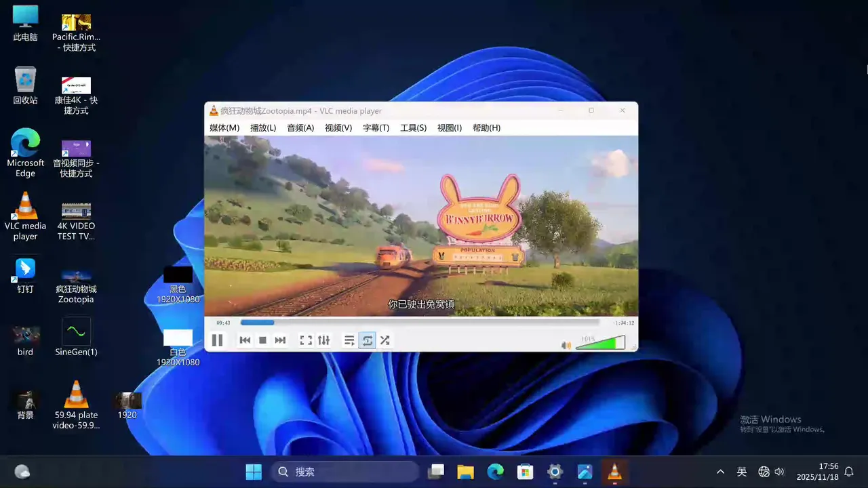This screenshot has height=488, width=868.
Task: Open Settings gear on taskbar
Action: pos(555,472)
